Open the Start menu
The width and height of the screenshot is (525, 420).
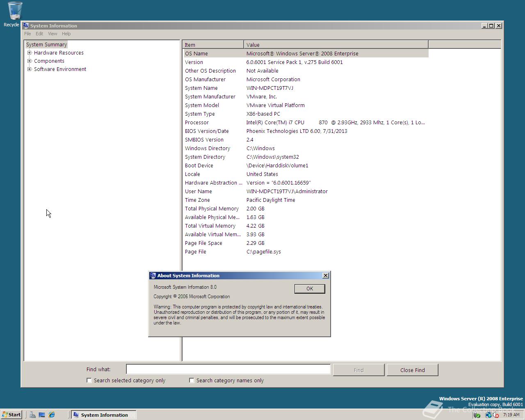point(11,415)
